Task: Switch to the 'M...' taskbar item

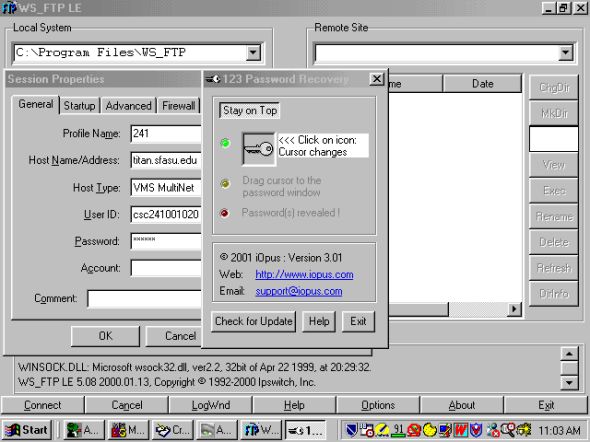Action: (128, 430)
